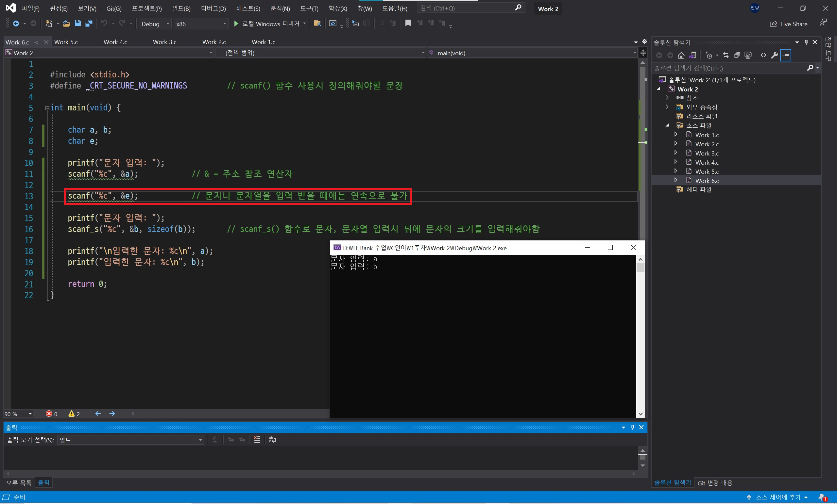Click the Open File folder icon

67,24
